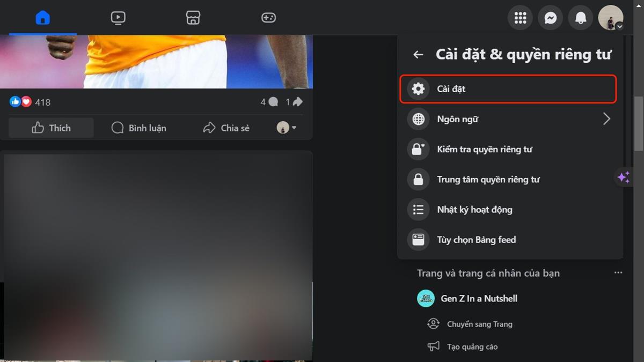Click the Thích like button
644x362 pixels.
(52, 128)
